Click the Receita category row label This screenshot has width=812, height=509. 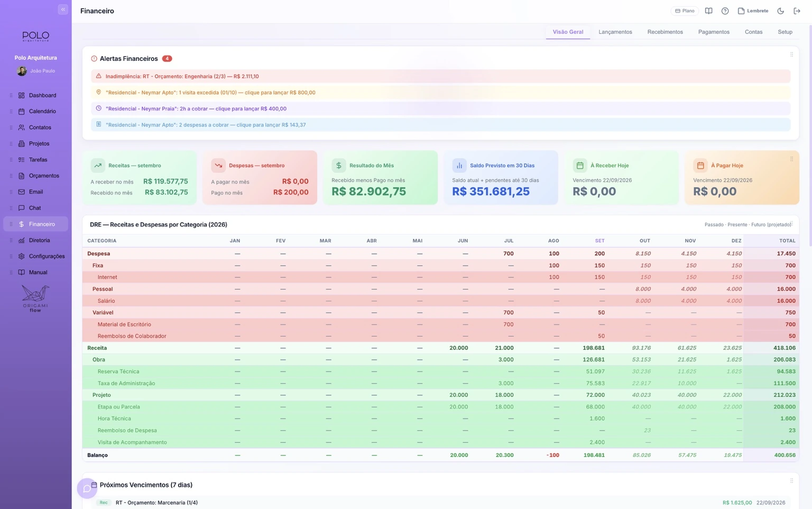coord(97,348)
